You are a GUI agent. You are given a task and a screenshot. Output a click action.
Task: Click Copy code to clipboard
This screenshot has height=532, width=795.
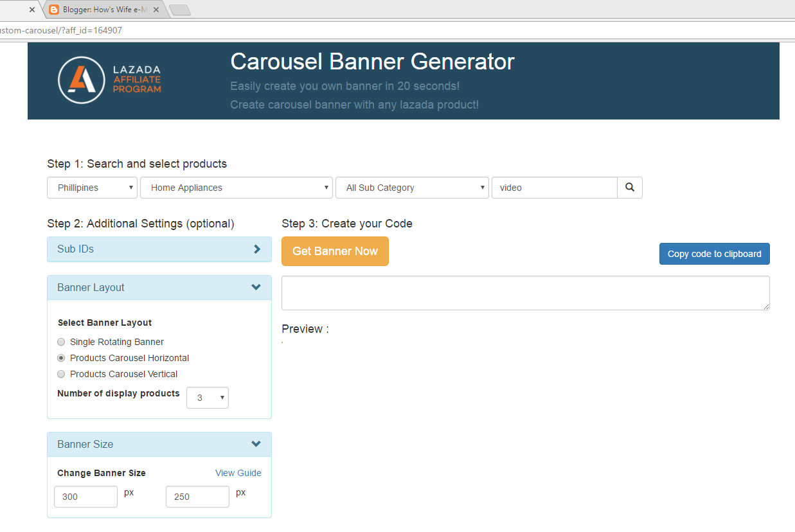[714, 253]
